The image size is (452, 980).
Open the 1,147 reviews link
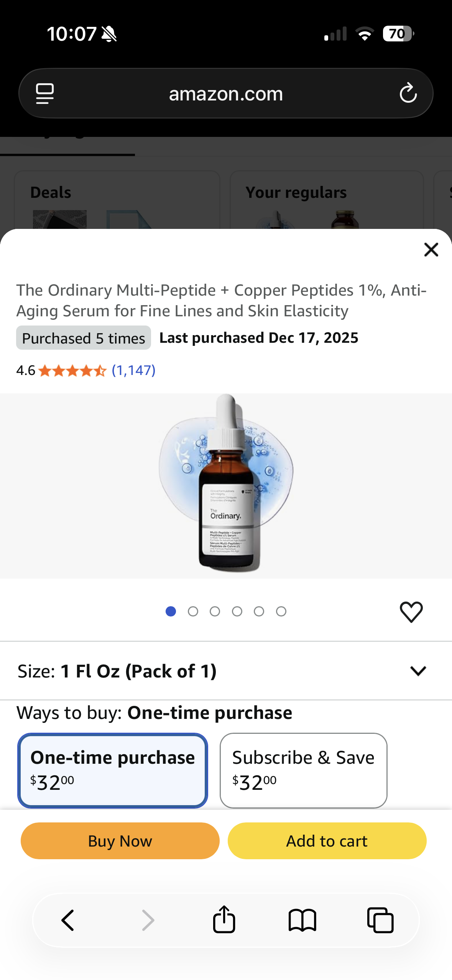pos(133,370)
